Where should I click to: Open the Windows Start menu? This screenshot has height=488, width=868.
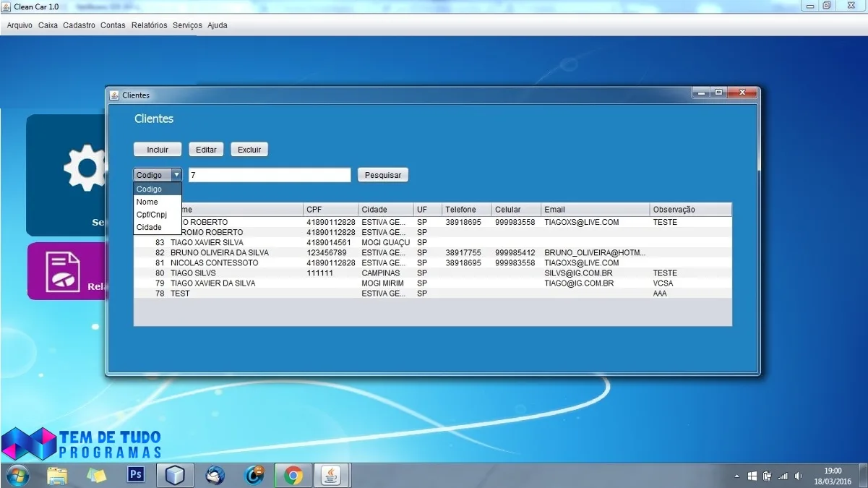pyautogui.click(x=17, y=475)
